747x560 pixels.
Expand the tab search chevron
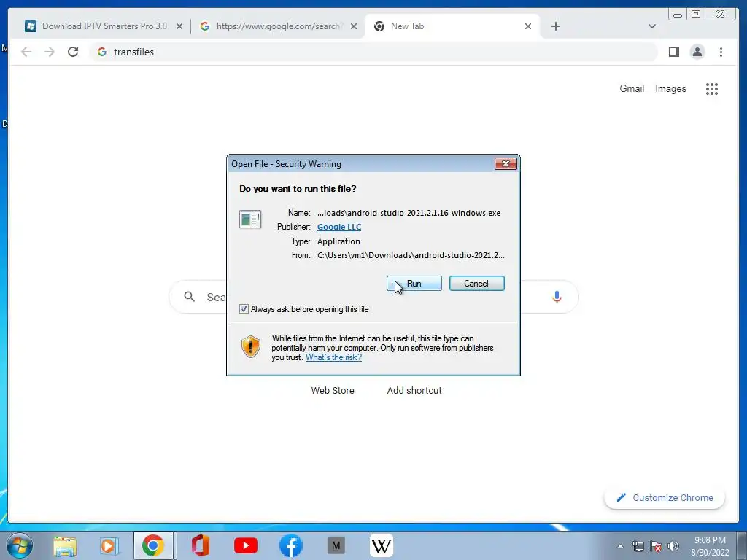point(651,26)
